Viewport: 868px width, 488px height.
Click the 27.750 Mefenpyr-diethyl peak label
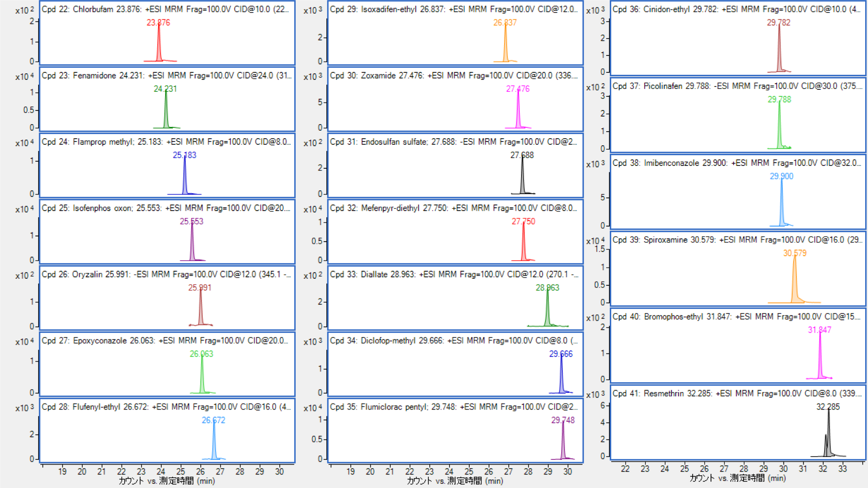tap(523, 221)
